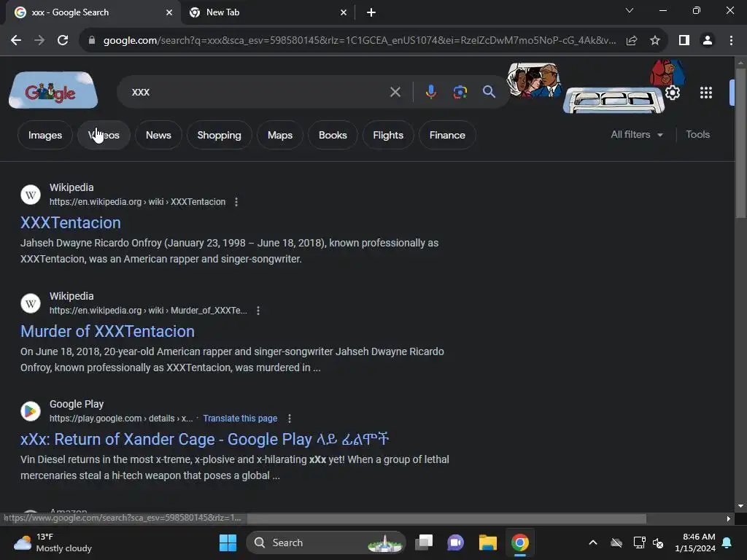The width and height of the screenshot is (747, 560).
Task: Open a new browser tab
Action: point(371,12)
